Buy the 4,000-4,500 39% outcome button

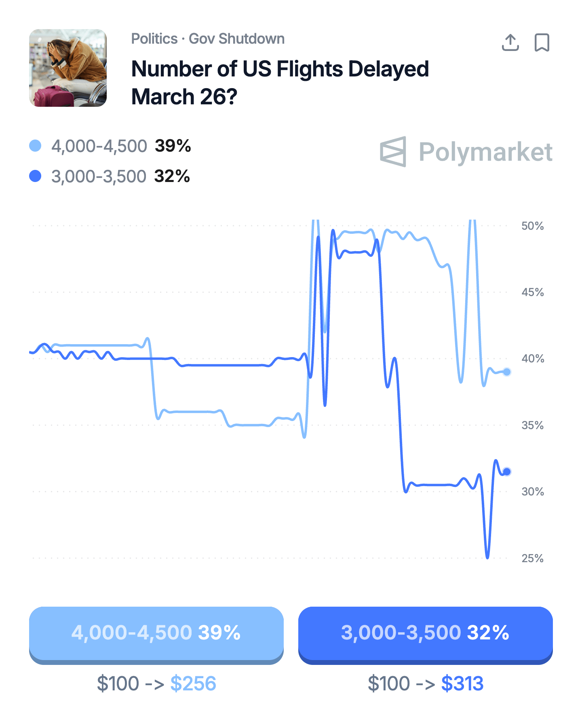coord(156,633)
